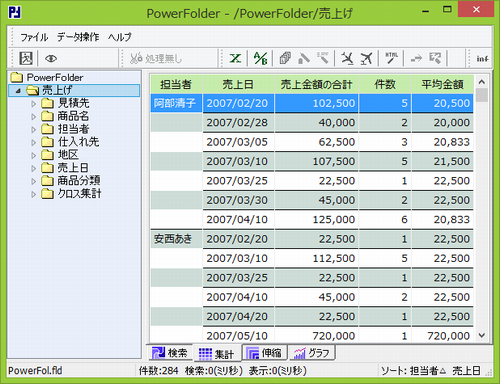Screen dimensions: 500x384
Task: Click the 担当者 column header
Action: (176, 84)
